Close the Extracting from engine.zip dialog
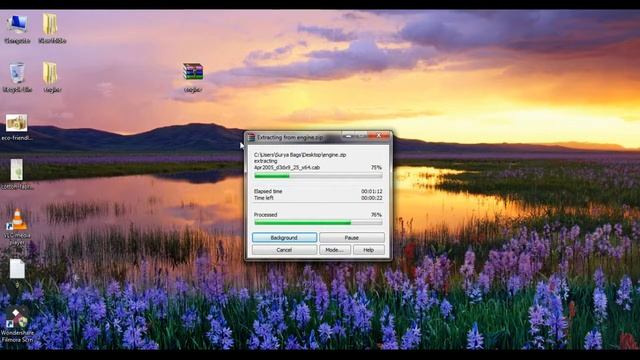 pyautogui.click(x=379, y=136)
